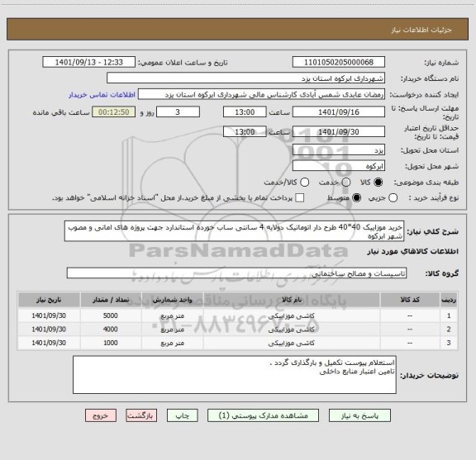
Task: Click the ردیف column header
Action: coord(449,300)
